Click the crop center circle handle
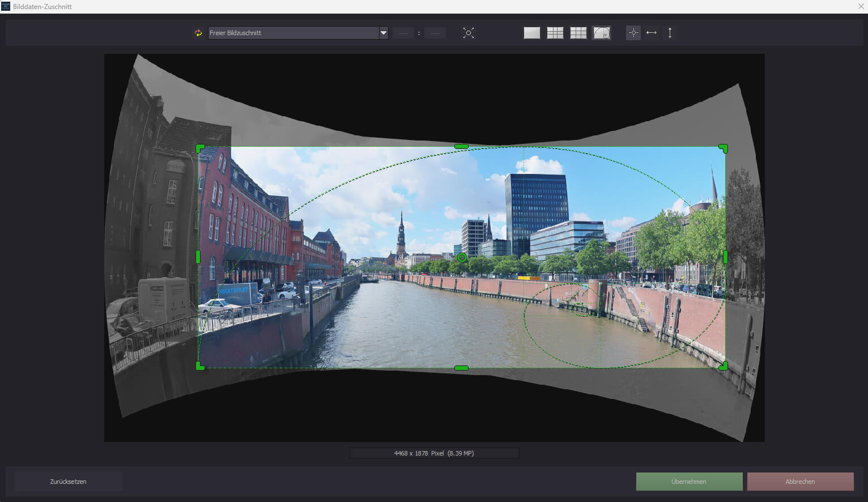Viewport: 868px width, 502px height. point(462,258)
